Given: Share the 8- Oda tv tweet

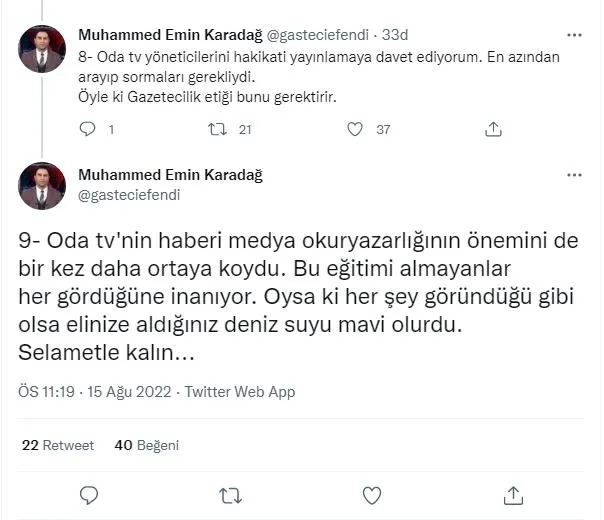Looking at the screenshot, I should click(x=493, y=129).
